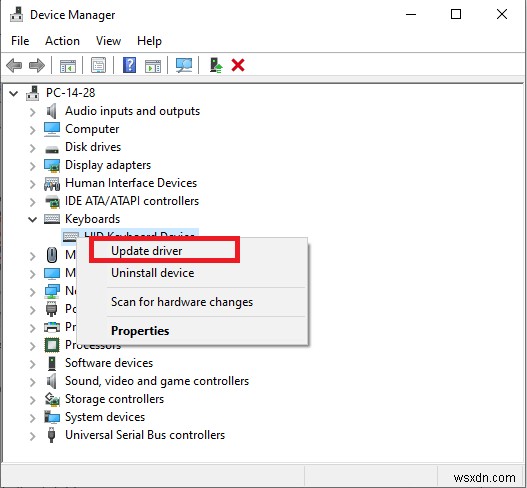The height and width of the screenshot is (488, 527).
Task: Expand Human Interface Devices node
Action: click(x=33, y=184)
